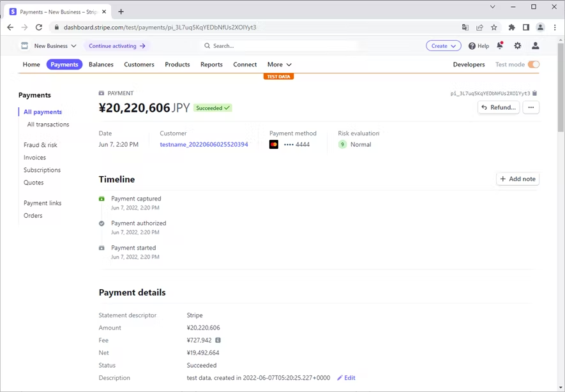
Task: Switch to the Balances tab
Action: click(101, 64)
